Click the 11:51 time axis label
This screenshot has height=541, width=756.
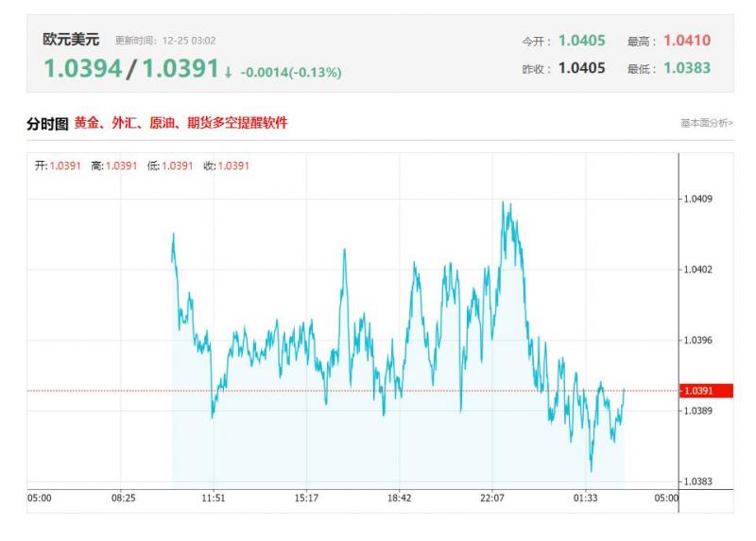coord(214,498)
